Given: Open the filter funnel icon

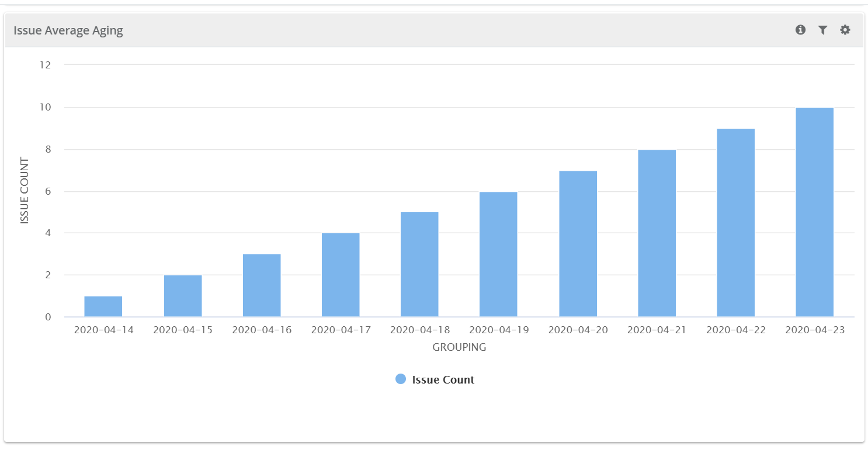Looking at the screenshot, I should (822, 30).
